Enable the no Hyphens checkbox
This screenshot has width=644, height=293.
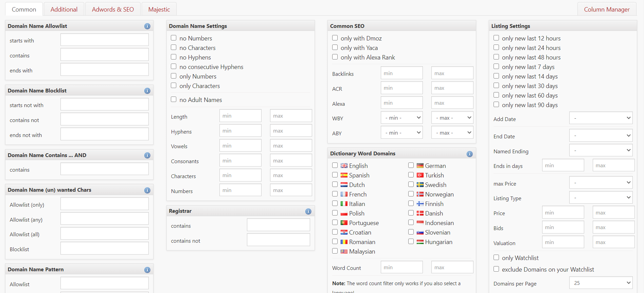click(174, 57)
